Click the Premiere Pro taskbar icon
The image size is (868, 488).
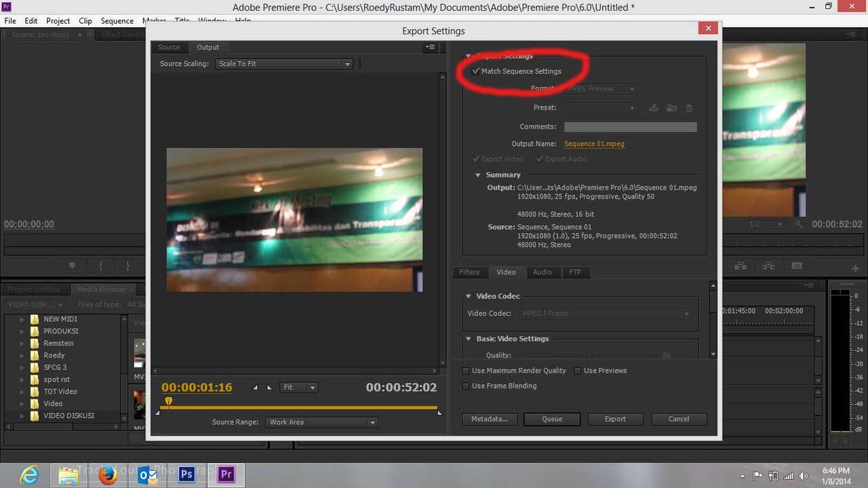226,475
